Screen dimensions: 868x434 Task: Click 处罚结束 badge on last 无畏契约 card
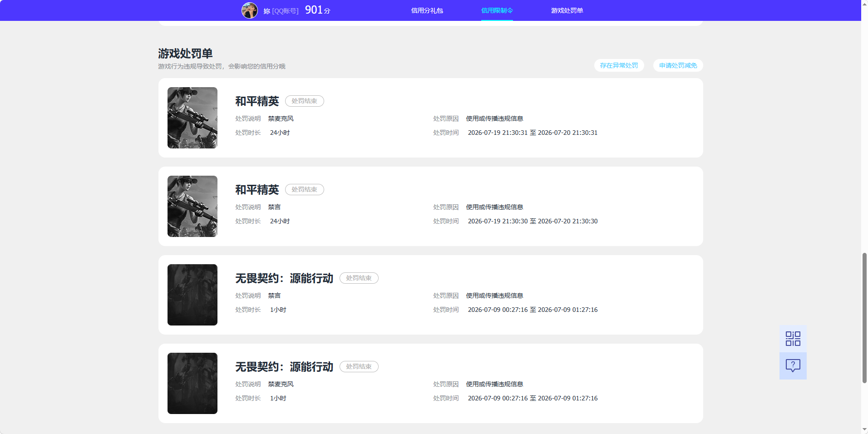(359, 367)
